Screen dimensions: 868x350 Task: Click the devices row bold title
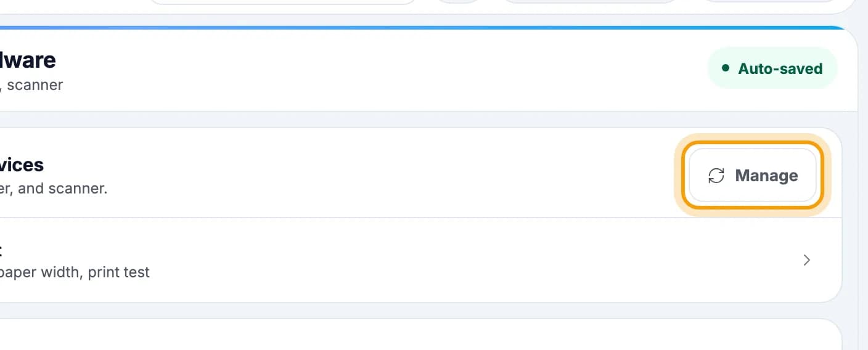pos(22,165)
